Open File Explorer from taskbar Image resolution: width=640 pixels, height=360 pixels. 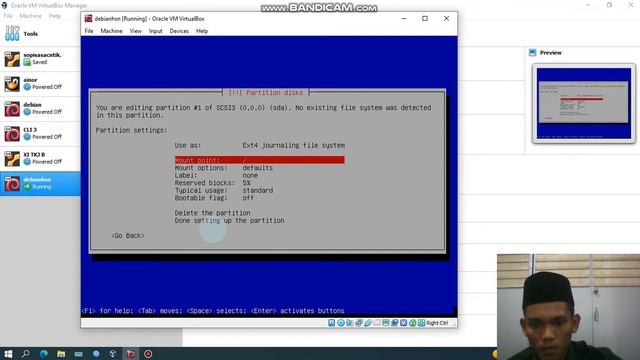pyautogui.click(x=61, y=354)
